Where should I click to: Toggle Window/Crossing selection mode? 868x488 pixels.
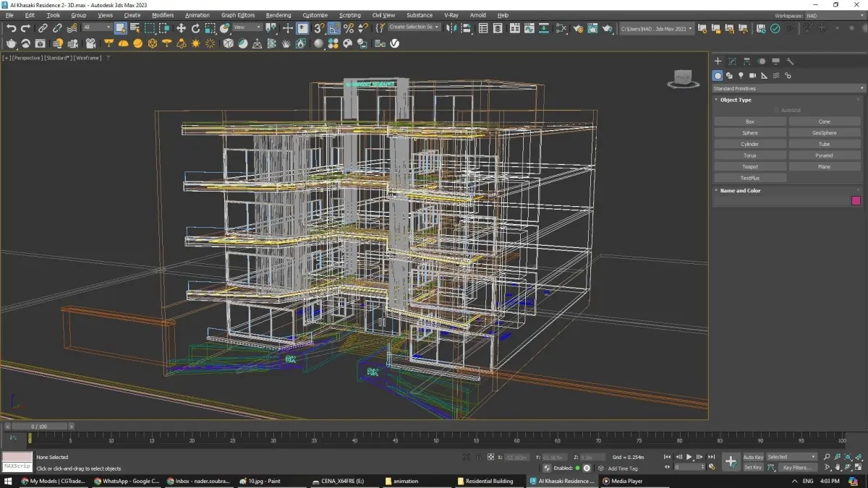[165, 28]
